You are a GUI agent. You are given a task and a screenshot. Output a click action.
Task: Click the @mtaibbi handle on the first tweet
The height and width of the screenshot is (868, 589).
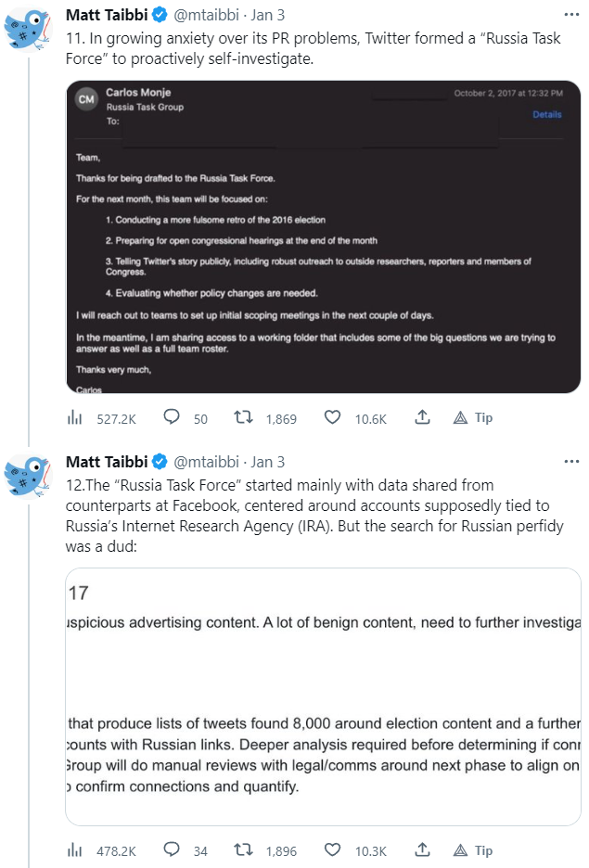pos(208,16)
